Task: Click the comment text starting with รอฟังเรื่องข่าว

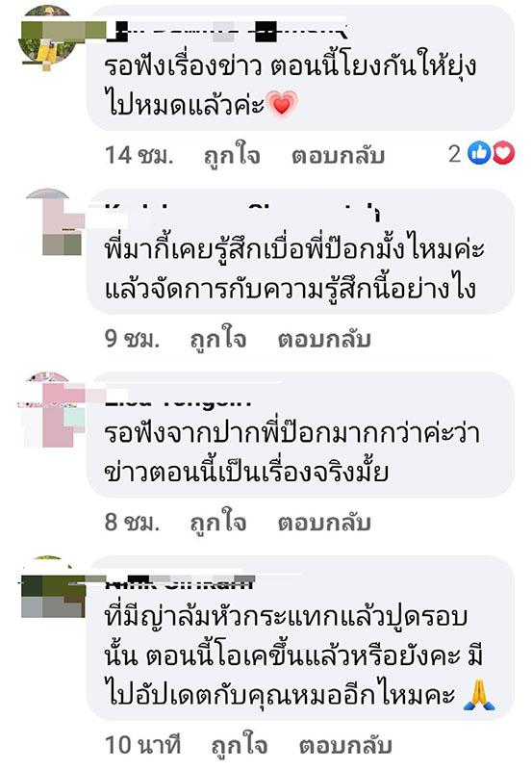Action: tap(291, 86)
